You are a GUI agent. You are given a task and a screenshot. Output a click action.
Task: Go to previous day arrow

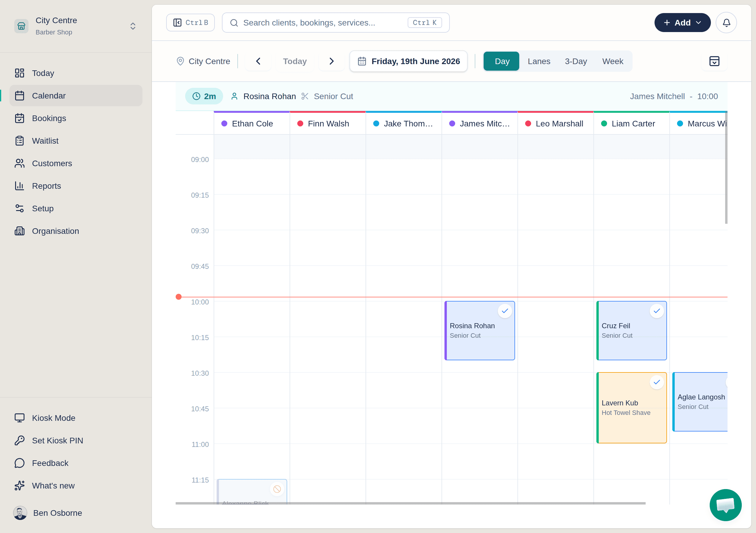click(x=258, y=61)
